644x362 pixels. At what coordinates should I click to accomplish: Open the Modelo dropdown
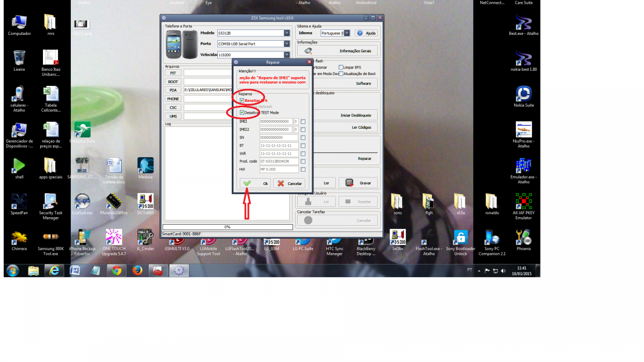287,33
